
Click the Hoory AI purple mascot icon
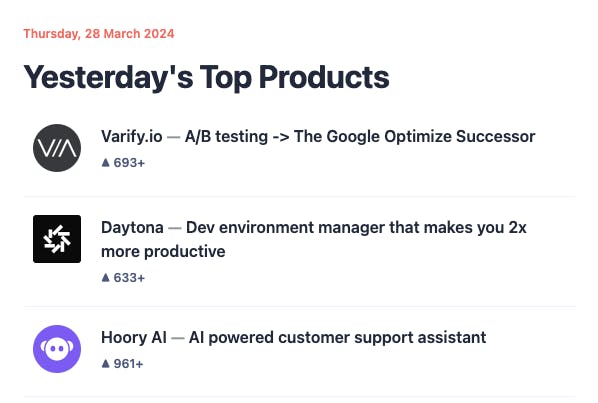(x=57, y=349)
